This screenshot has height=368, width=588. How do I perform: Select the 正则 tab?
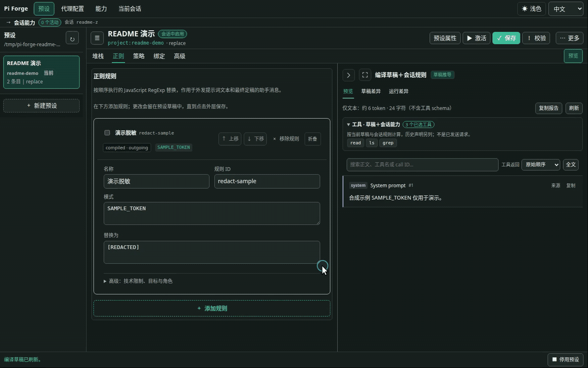tap(118, 56)
